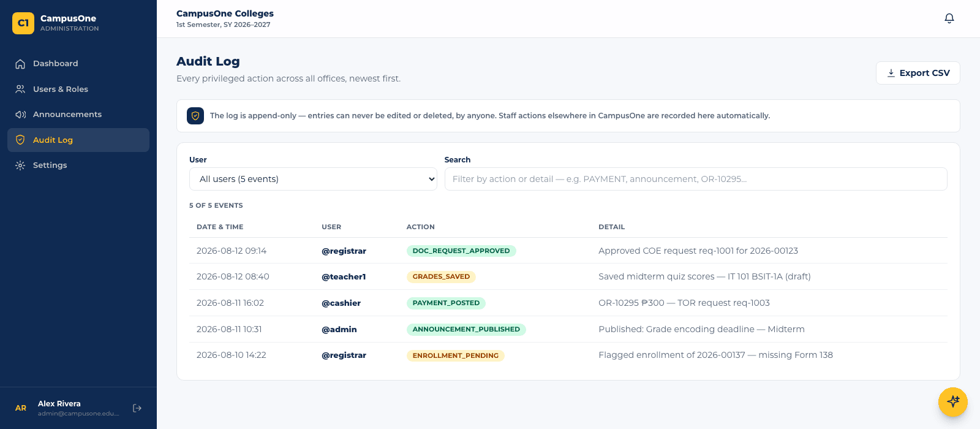The height and width of the screenshot is (429, 980).
Task: Click the Dashboard home icon
Action: click(20, 64)
